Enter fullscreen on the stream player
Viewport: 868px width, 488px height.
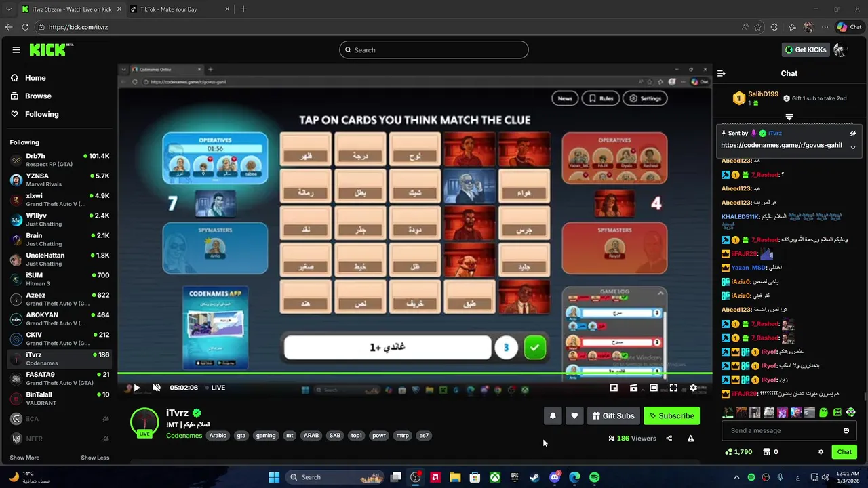pos(673,388)
